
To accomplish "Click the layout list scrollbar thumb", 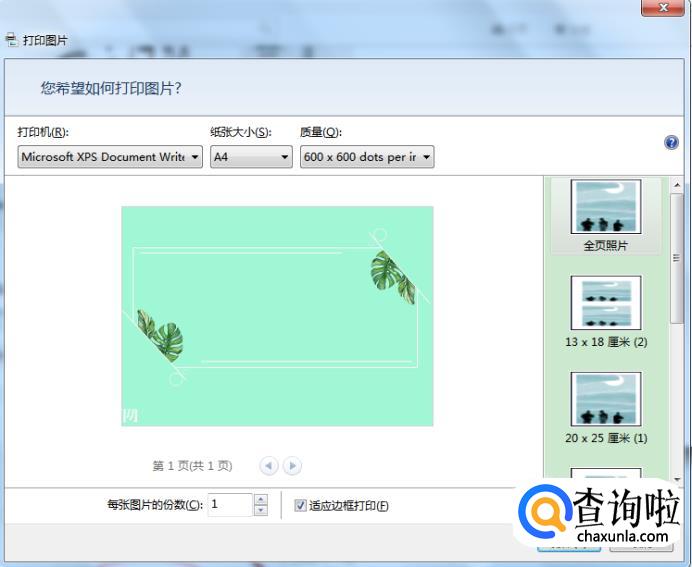I will click(x=677, y=259).
